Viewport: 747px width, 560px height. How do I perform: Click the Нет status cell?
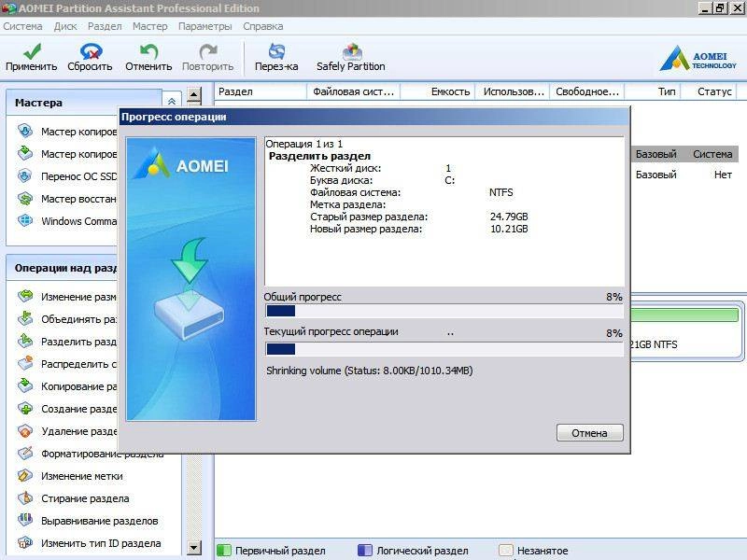pyautogui.click(x=723, y=175)
